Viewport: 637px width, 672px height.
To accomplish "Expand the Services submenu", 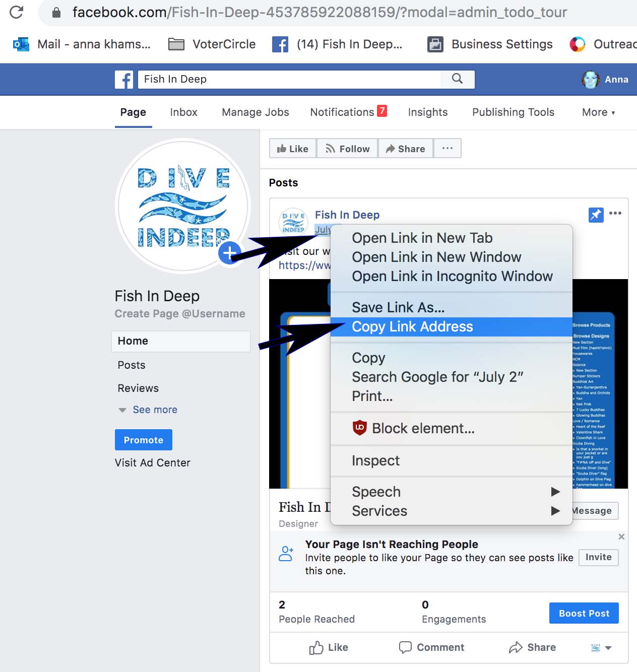I will pos(451,511).
